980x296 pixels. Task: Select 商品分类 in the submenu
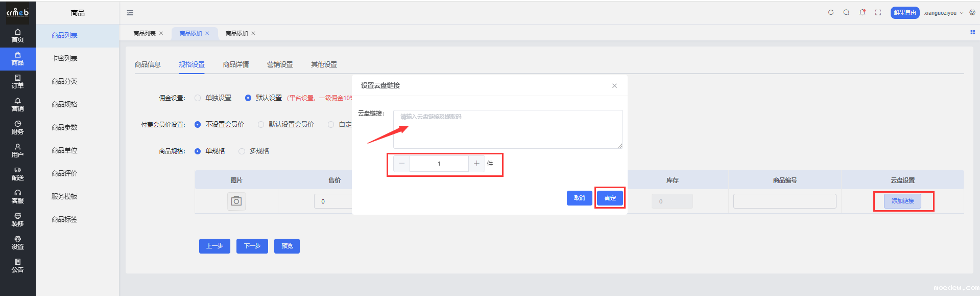point(64,81)
